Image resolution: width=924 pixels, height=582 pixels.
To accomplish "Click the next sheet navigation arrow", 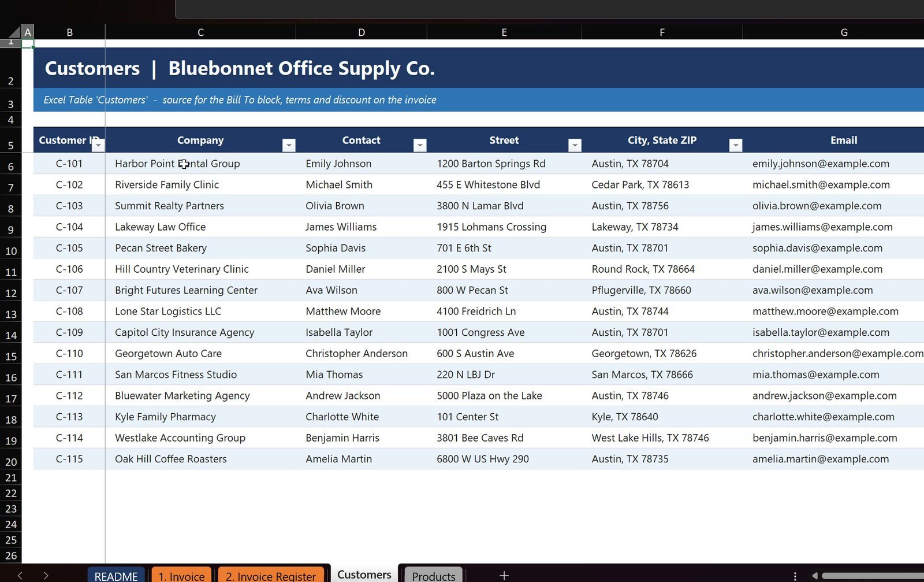I will click(x=46, y=576).
